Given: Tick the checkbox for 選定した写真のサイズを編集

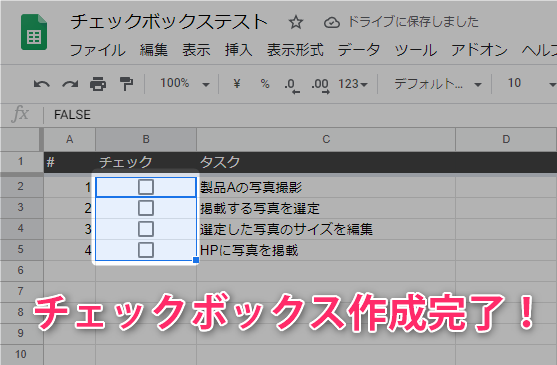Looking at the screenshot, I should tap(146, 229).
